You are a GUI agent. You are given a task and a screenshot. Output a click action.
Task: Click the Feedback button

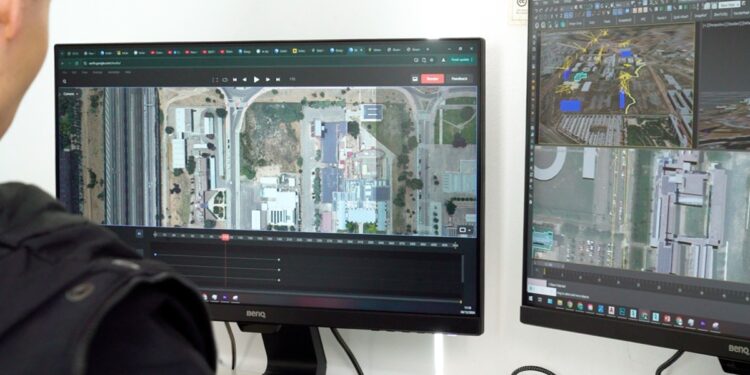(459, 78)
